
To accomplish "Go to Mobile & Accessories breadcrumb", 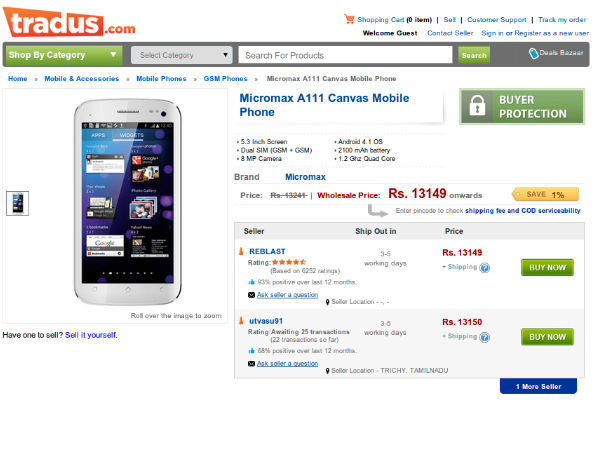I will tap(82, 78).
